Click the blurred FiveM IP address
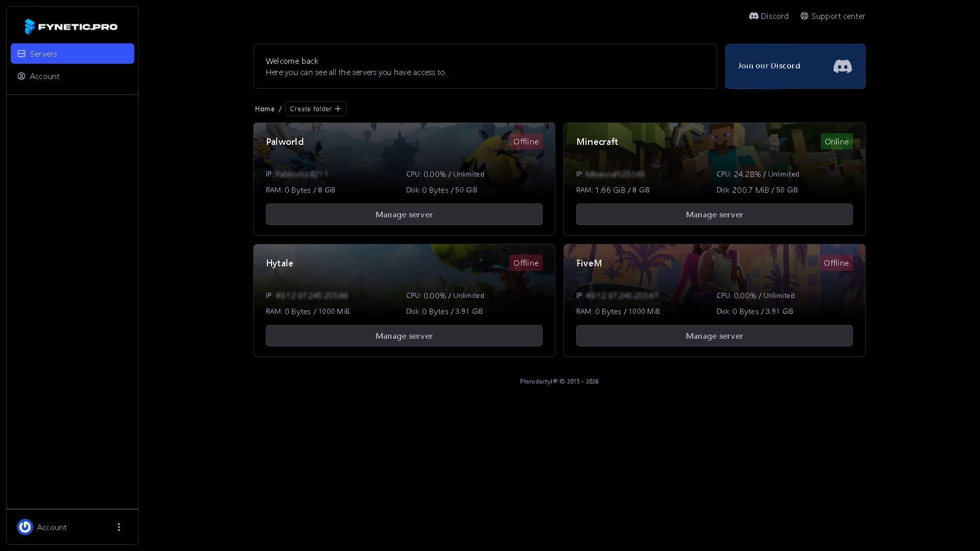 (x=622, y=295)
